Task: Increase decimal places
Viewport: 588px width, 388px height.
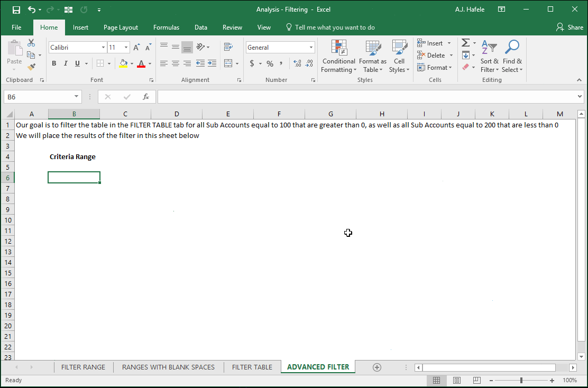Action: 297,63
